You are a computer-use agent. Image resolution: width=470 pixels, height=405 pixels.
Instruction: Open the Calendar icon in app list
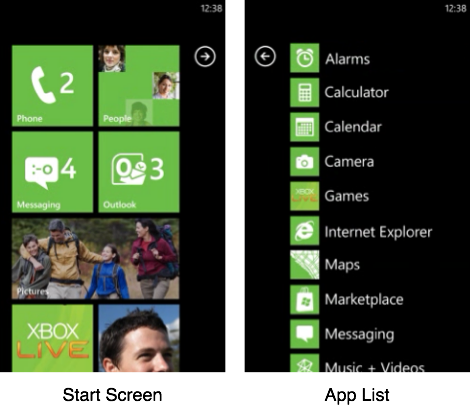(304, 127)
